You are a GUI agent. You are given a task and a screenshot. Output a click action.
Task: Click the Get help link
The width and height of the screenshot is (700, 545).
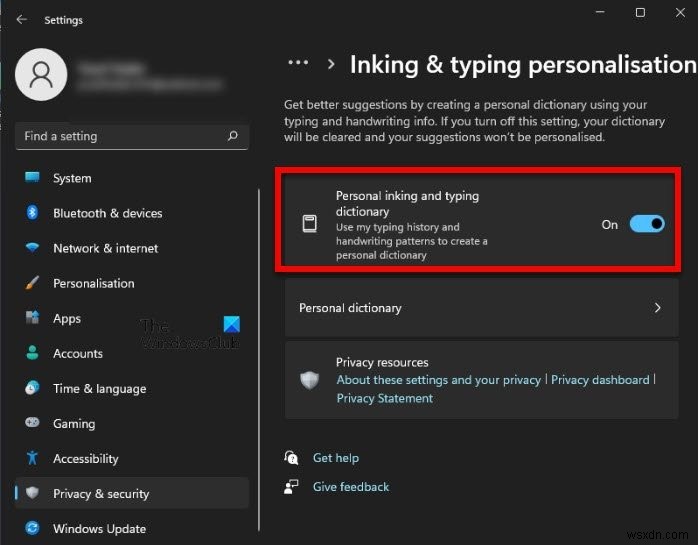pos(336,458)
